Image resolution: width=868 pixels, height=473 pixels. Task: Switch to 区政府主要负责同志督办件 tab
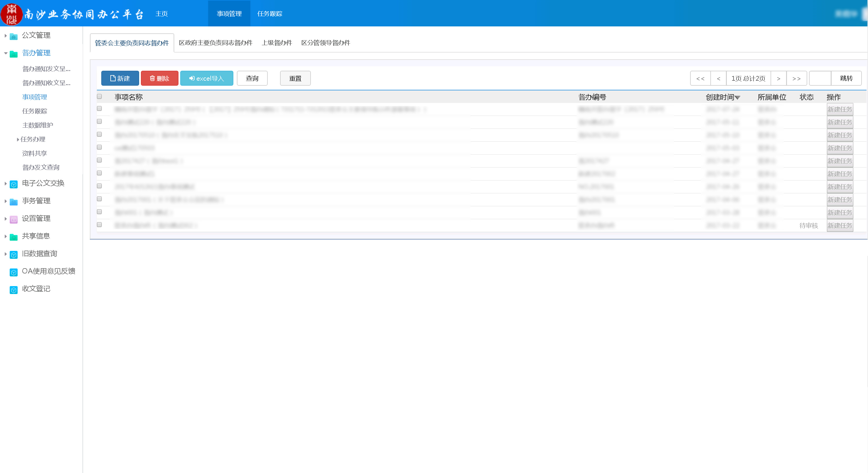pos(215,43)
